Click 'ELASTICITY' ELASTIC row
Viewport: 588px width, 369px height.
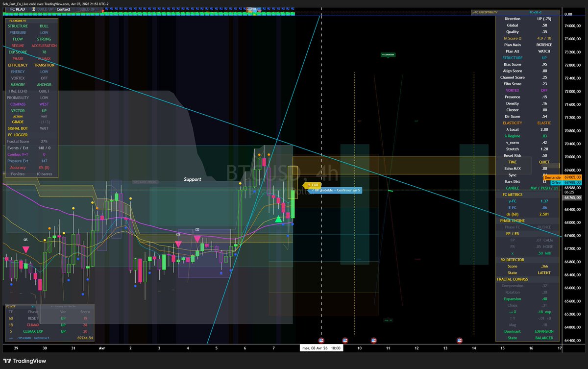click(528, 123)
